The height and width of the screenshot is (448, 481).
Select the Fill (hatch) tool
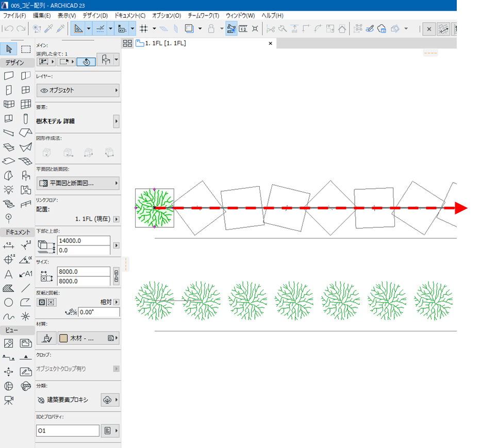[x=9, y=288]
